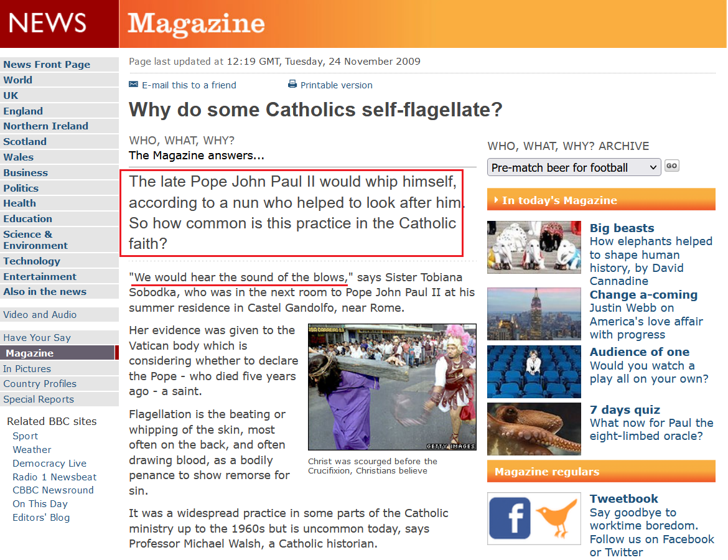Open the Christ scourging photo
Image resolution: width=728 pixels, height=560 pixels.
392,386
